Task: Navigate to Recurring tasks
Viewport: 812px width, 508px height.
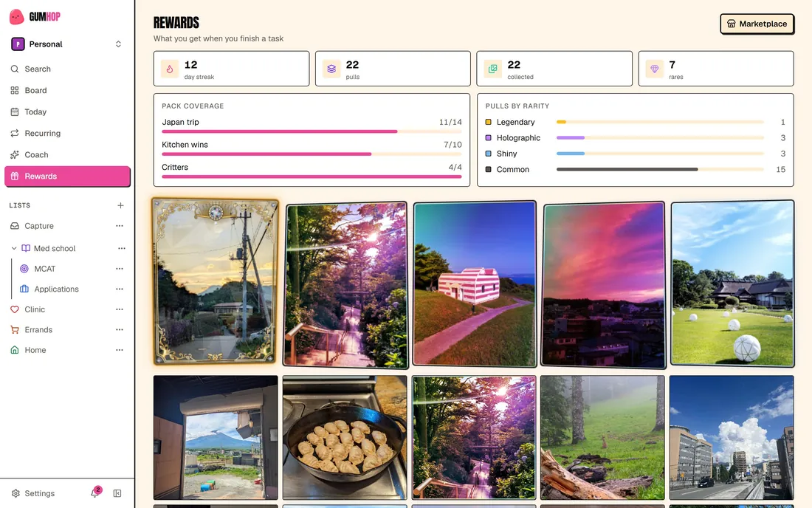Action: point(67,133)
